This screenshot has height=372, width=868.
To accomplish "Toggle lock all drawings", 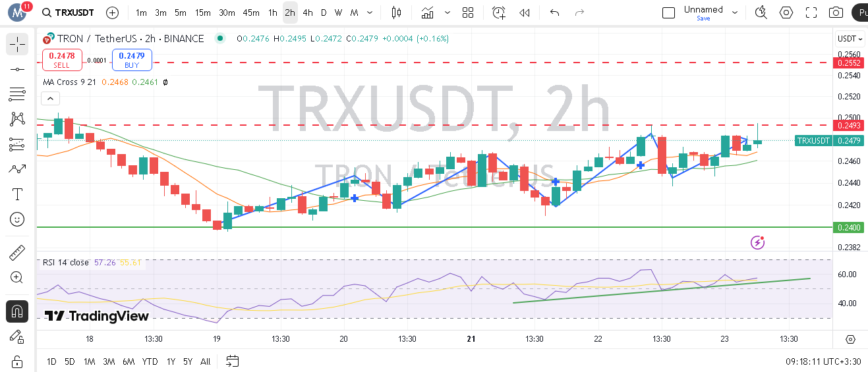I will coord(17,361).
